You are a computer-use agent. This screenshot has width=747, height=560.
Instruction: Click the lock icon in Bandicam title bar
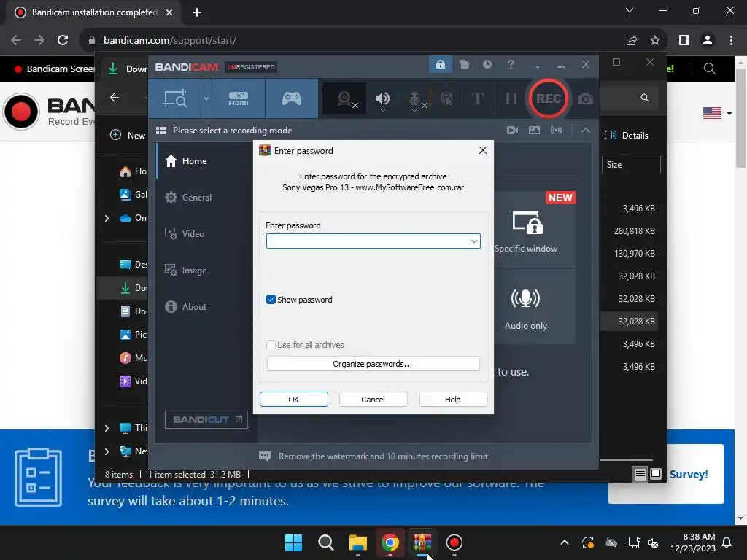pyautogui.click(x=440, y=64)
